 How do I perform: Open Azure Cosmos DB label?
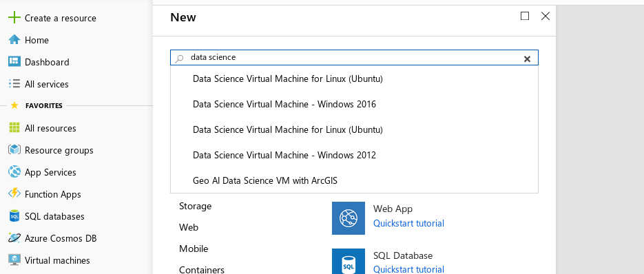[61, 238]
